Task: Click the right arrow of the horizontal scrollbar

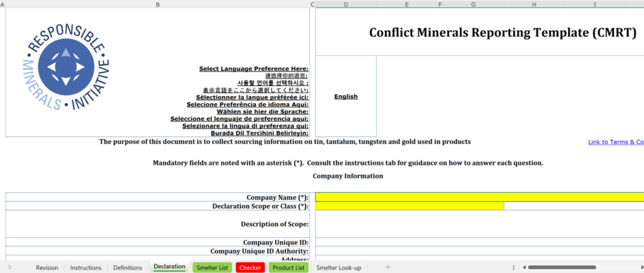Action: tap(642, 267)
